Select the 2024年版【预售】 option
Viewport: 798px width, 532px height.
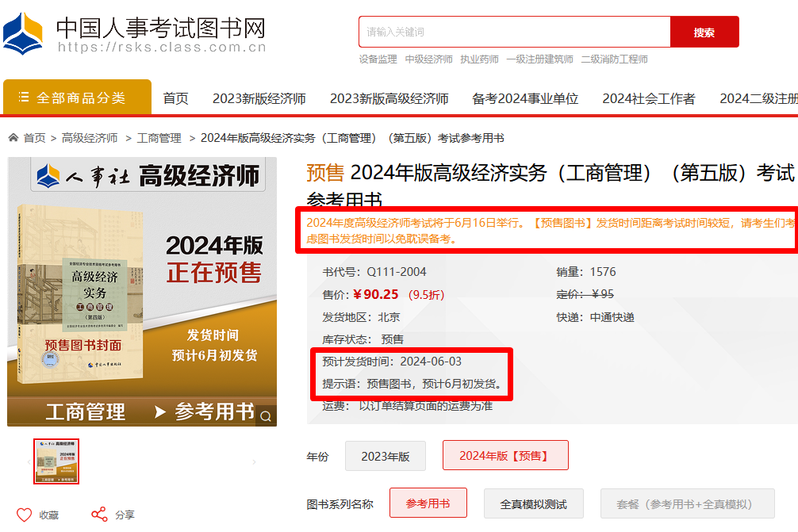point(505,455)
